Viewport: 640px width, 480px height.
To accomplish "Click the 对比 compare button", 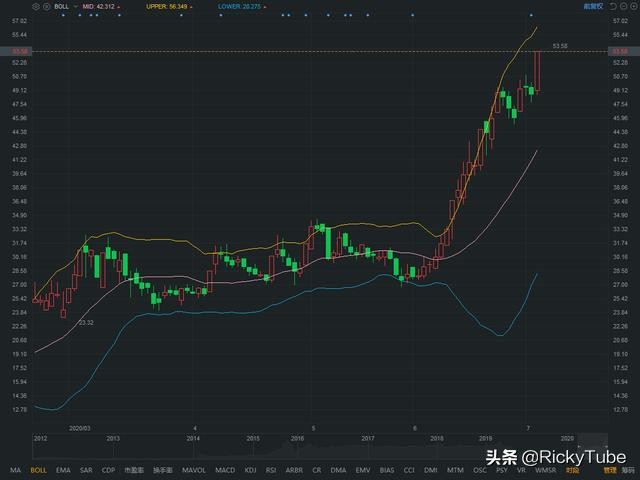I will pyautogui.click(x=572, y=469).
